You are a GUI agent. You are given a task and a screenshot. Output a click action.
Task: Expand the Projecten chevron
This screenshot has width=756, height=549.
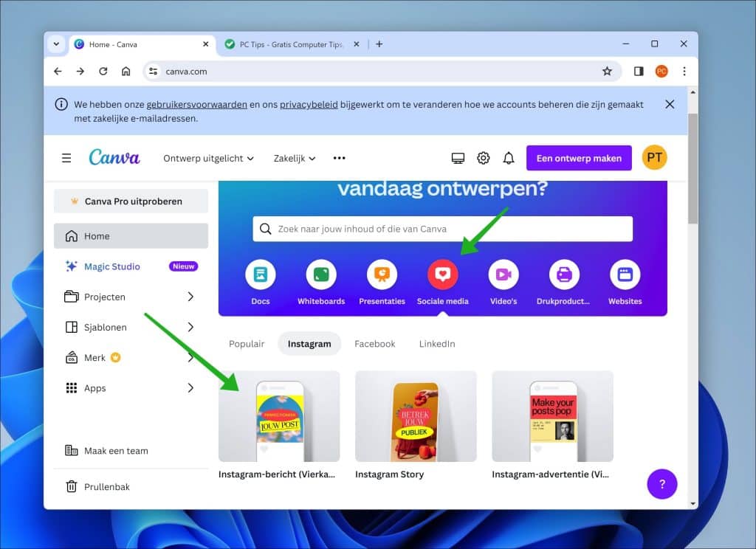coord(191,297)
